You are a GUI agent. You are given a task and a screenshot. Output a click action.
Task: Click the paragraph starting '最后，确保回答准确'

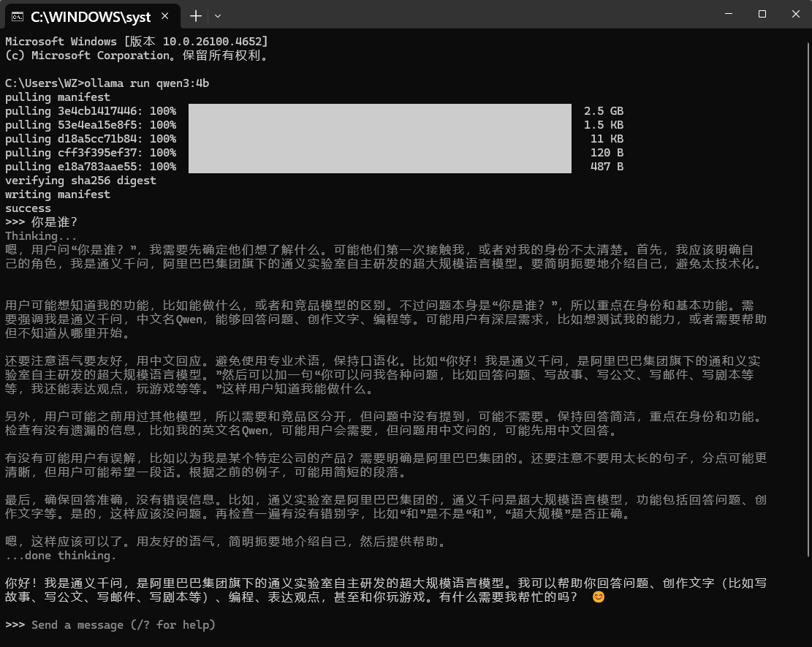pyautogui.click(x=386, y=507)
